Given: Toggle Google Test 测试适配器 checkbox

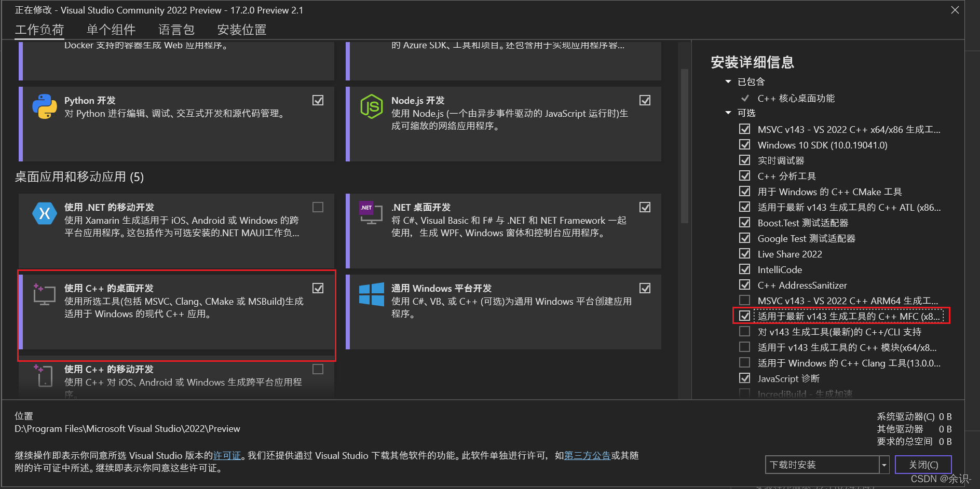Looking at the screenshot, I should click(745, 238).
